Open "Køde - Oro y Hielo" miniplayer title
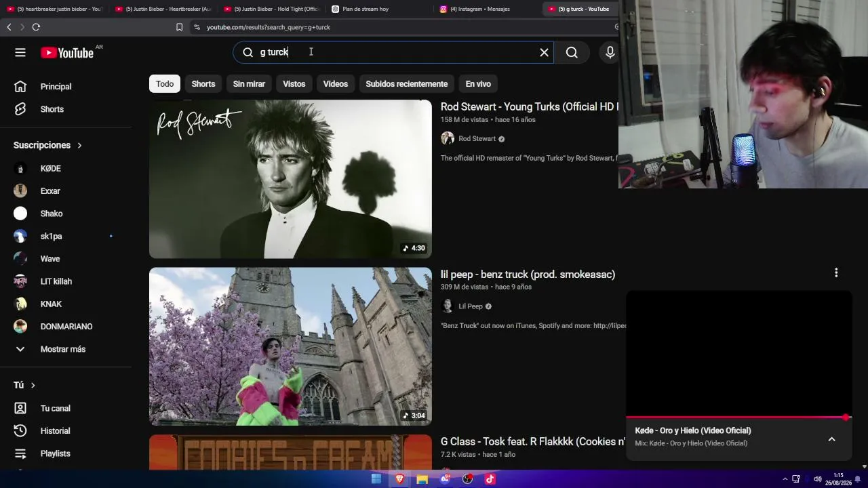 [x=693, y=430]
